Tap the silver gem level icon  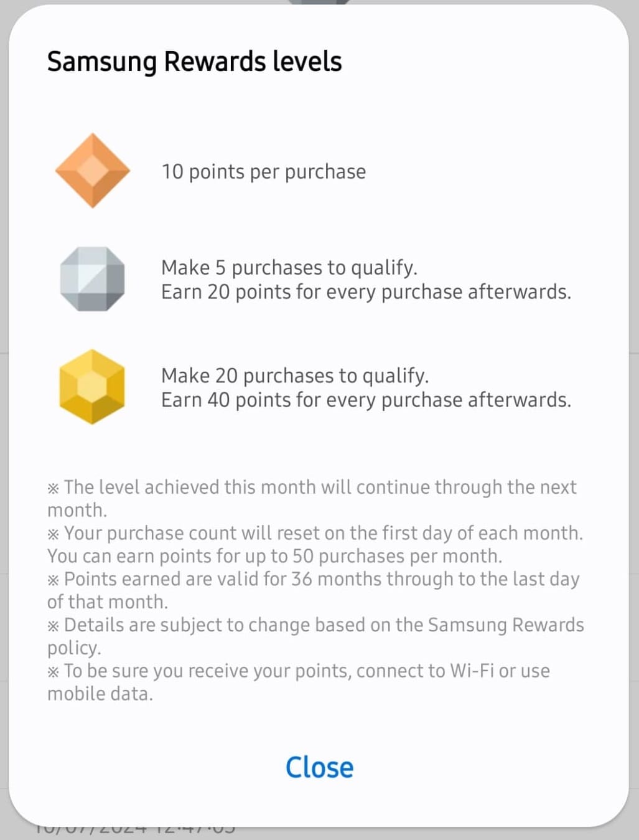tap(92, 278)
